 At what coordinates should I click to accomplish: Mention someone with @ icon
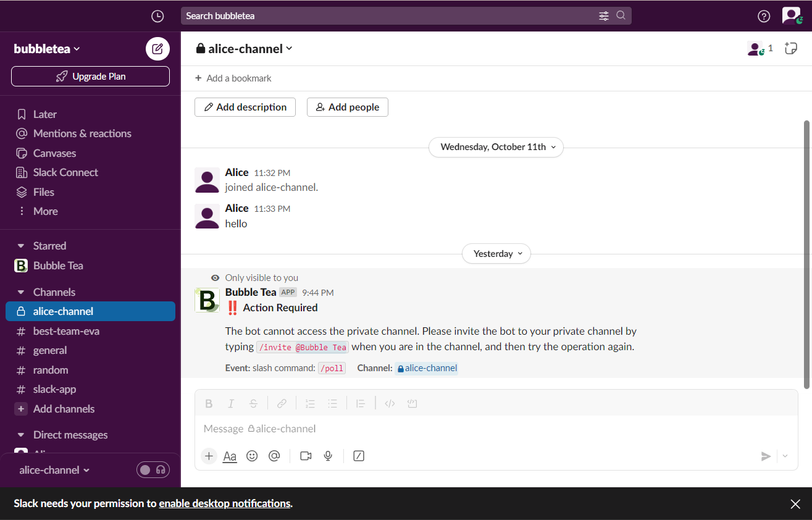274,456
